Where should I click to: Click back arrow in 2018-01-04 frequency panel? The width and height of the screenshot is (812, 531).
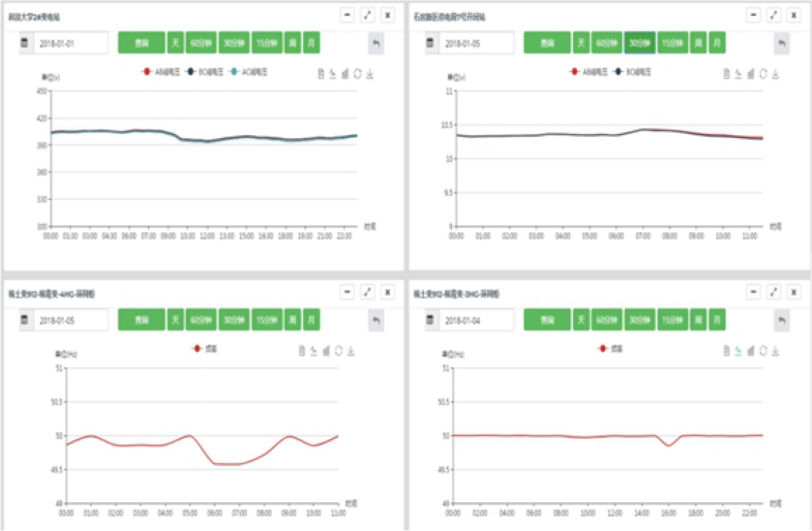click(782, 320)
